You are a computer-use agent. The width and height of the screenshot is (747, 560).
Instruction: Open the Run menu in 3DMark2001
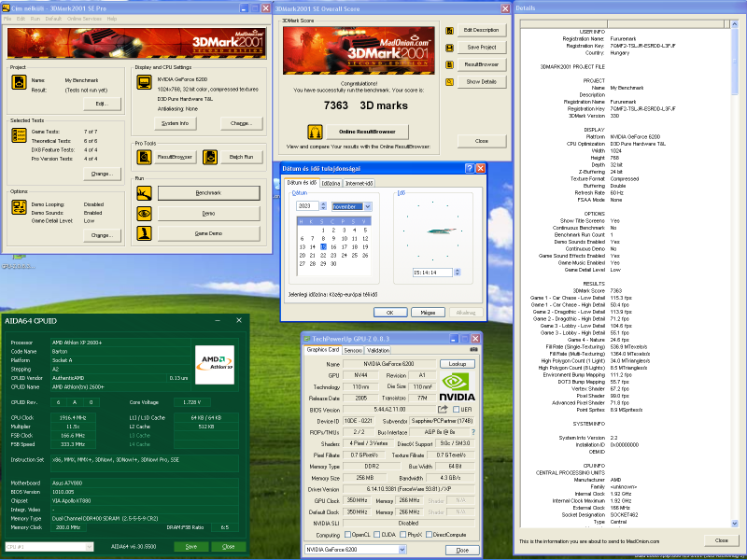[35, 19]
